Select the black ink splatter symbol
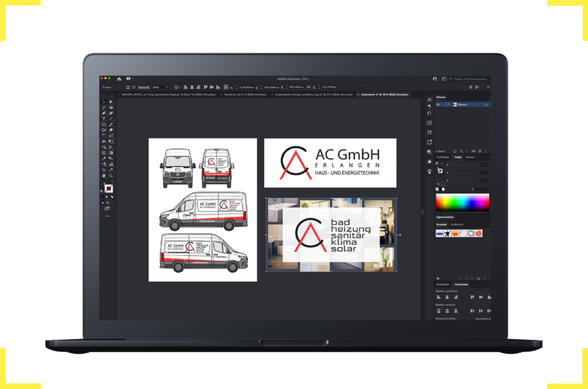This screenshot has width=588, height=389. pyautogui.click(x=447, y=234)
